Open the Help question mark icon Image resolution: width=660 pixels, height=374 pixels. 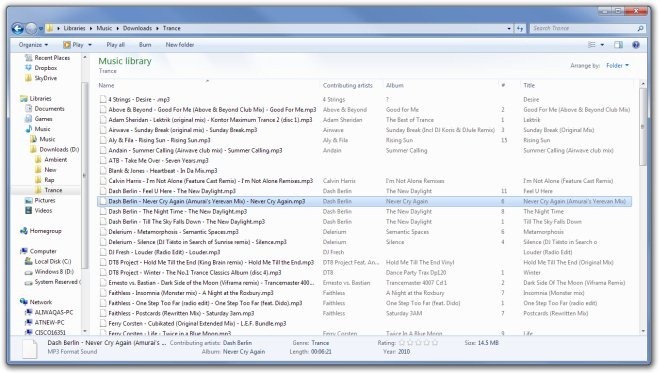(636, 45)
